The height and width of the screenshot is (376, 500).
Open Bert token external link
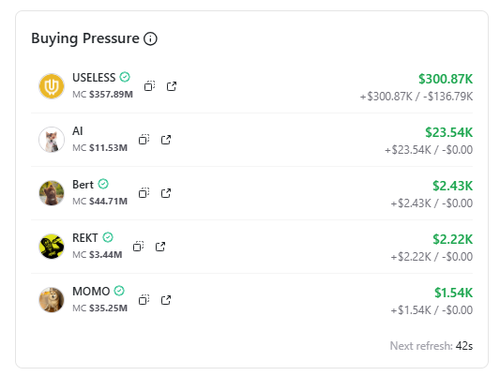166,193
